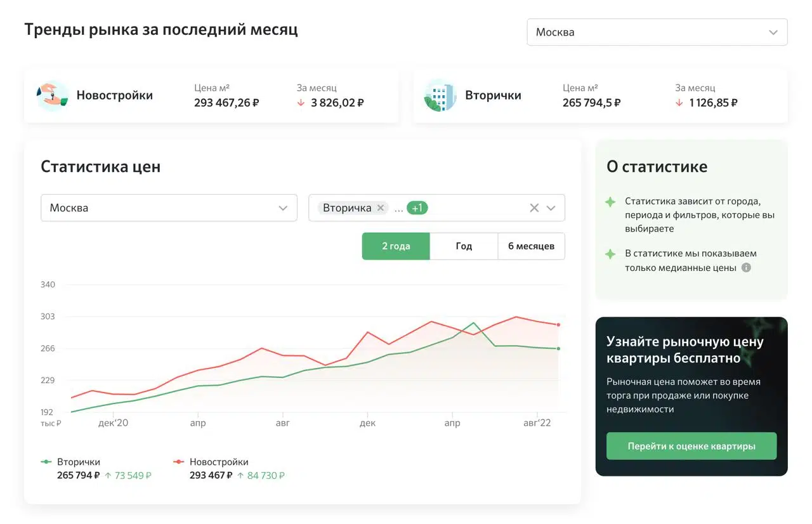This screenshot has width=812, height=524.
Task: Click the chevron arrow in chart Москва selector
Action: point(283,208)
